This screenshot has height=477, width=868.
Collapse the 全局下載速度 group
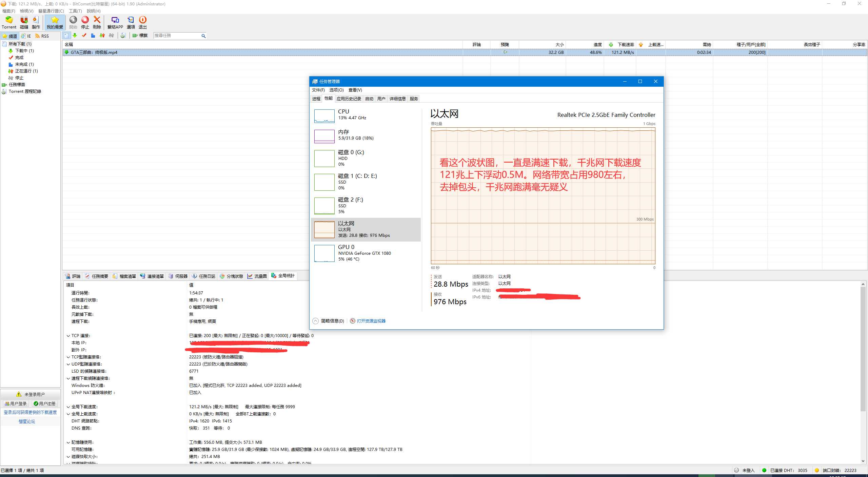coord(68,407)
